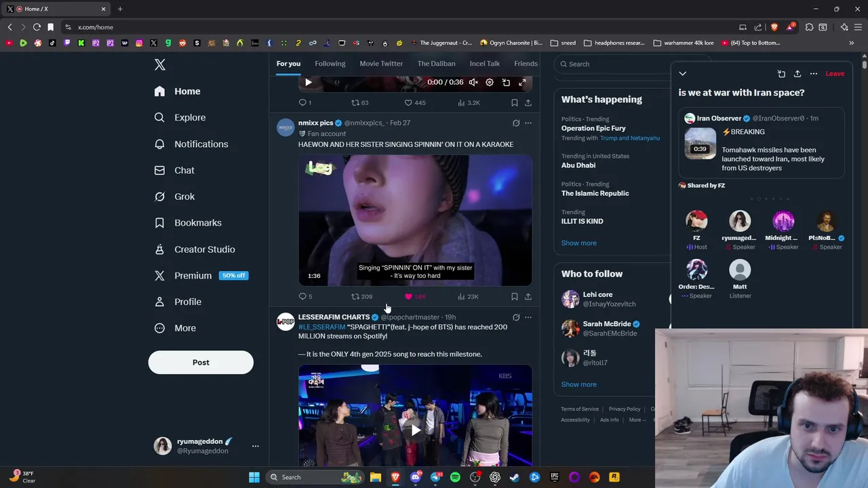Unlike the nmixx pics post
Image resolution: width=868 pixels, height=488 pixels.
click(415, 296)
